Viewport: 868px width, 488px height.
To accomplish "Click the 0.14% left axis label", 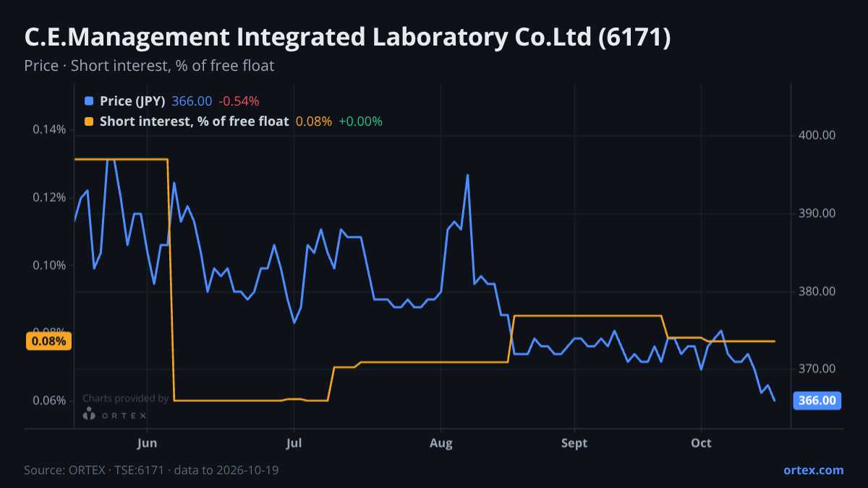I will 49,129.
